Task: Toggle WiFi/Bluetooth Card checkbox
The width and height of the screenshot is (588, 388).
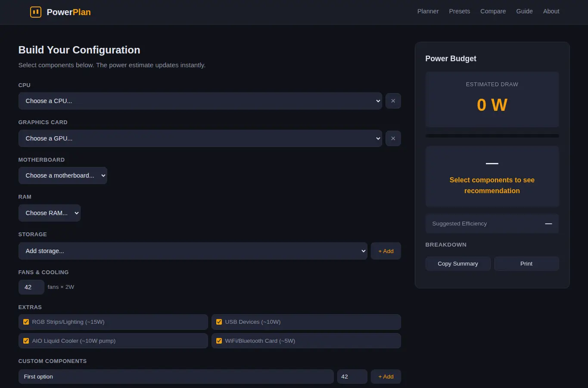Action: pyautogui.click(x=219, y=341)
